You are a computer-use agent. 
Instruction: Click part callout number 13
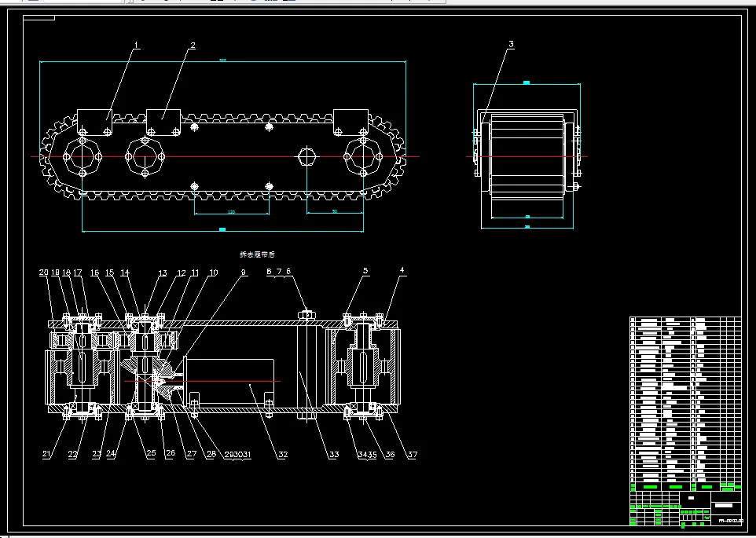pos(163,273)
